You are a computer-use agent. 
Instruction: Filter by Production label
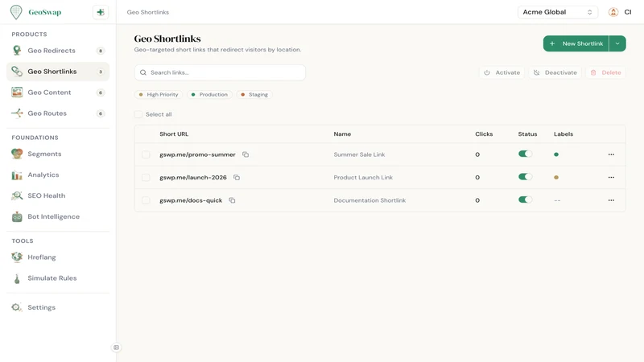(209, 94)
